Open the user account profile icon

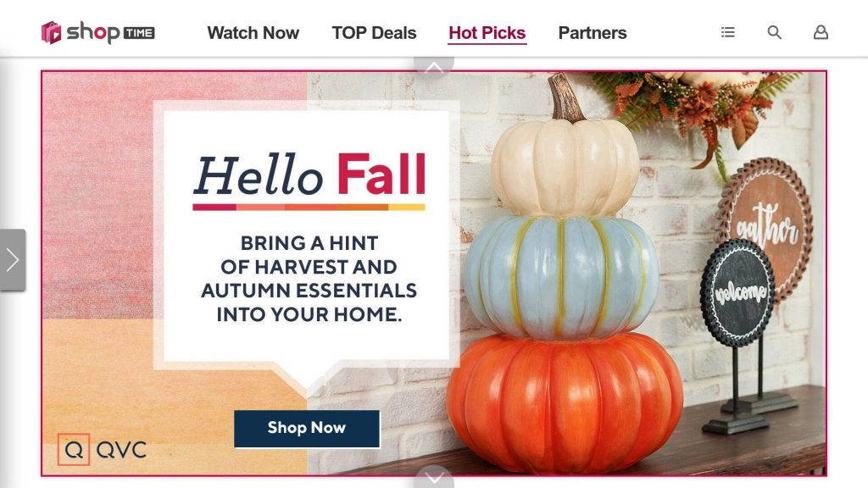pos(821,33)
